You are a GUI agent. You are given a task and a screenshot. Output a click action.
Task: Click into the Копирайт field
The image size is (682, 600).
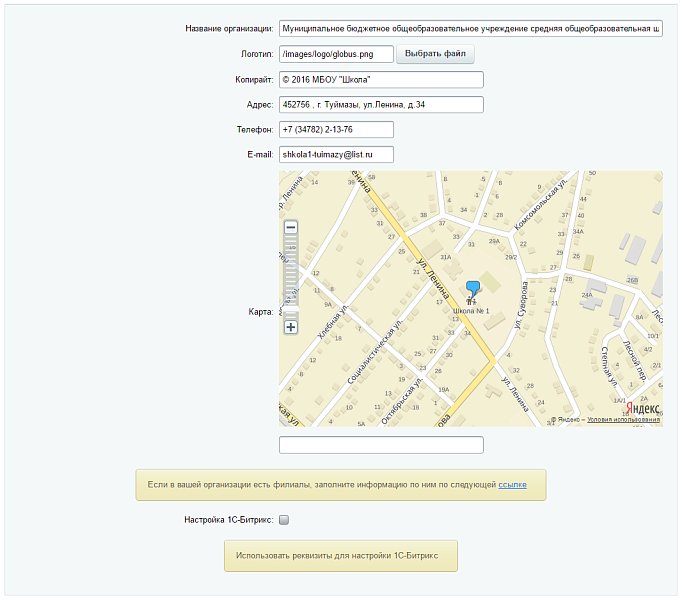click(x=381, y=79)
